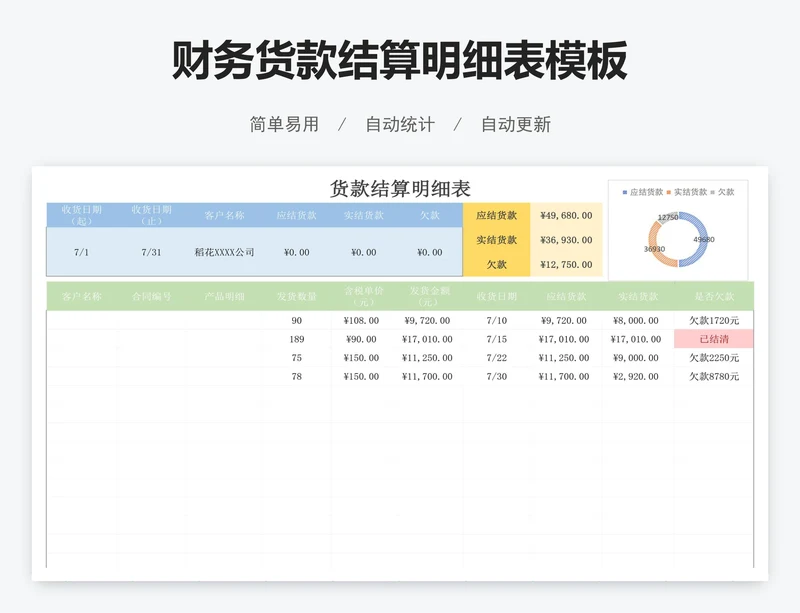
Task: Select the green header 发货金额（元）
Action: point(430,297)
